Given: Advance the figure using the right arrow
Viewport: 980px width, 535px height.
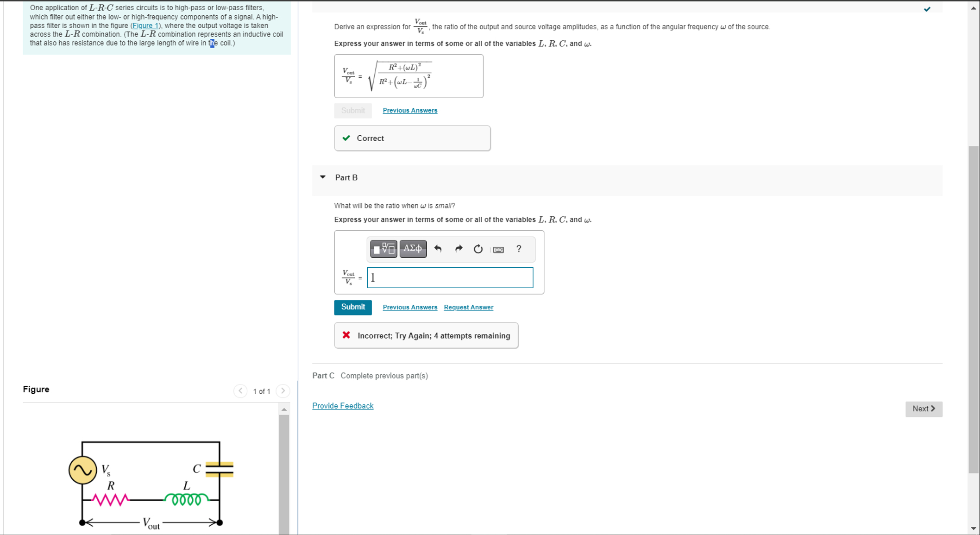Looking at the screenshot, I should coord(283,391).
